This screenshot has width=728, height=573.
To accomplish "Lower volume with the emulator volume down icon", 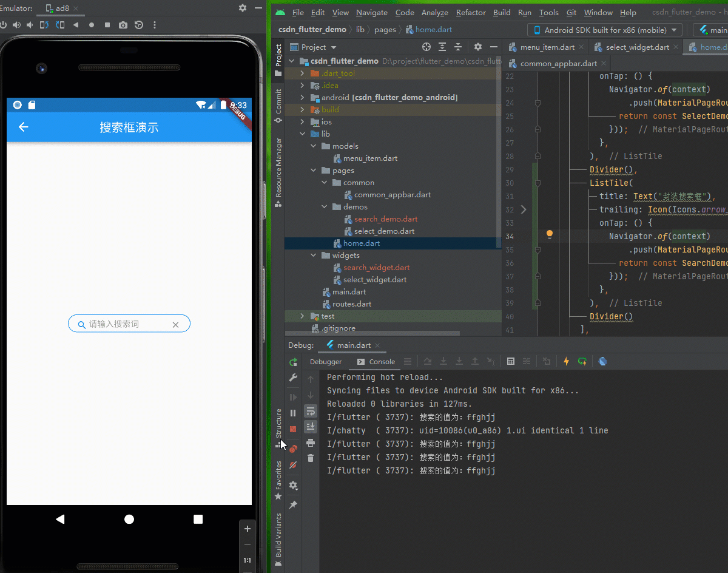I will coord(30,25).
